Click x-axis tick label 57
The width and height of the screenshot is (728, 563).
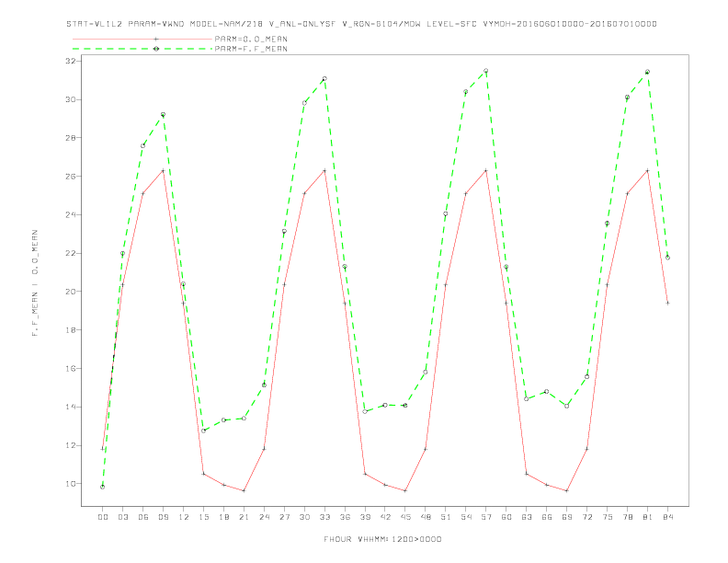[486, 517]
